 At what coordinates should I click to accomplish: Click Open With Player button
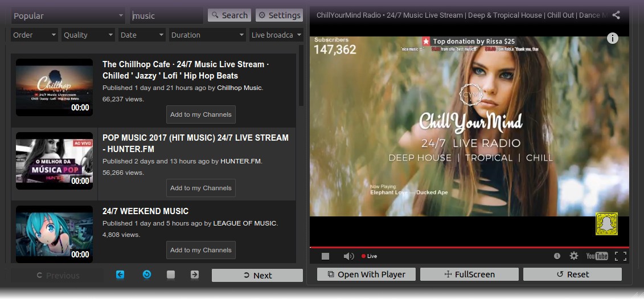tap(366, 275)
